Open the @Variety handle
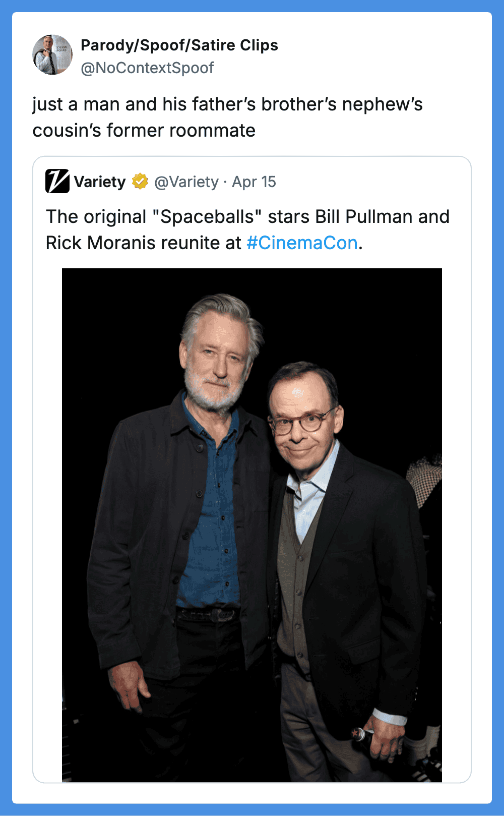This screenshot has width=504, height=816. click(186, 182)
